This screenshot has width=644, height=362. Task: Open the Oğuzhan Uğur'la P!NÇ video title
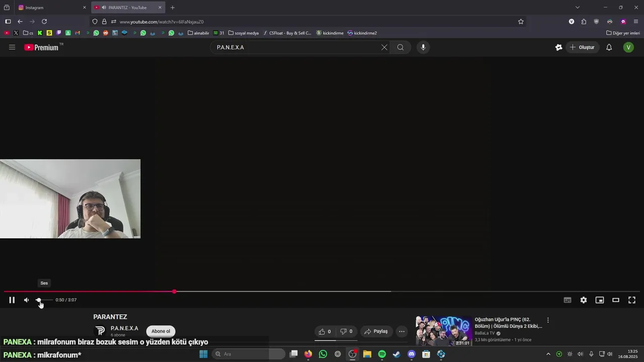tap(509, 323)
